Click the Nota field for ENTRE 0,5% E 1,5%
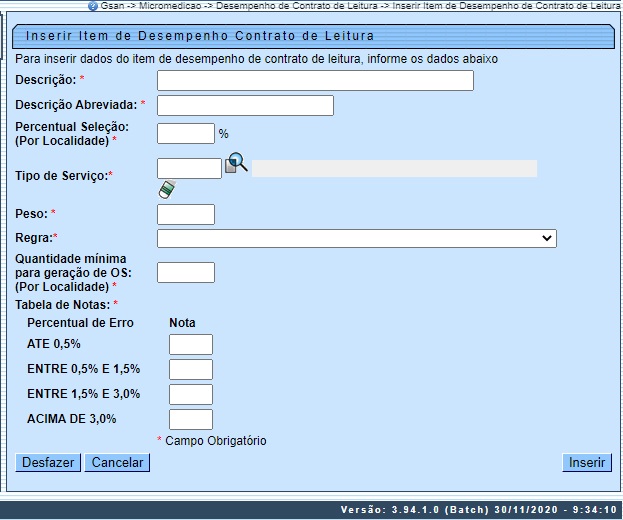 point(191,369)
